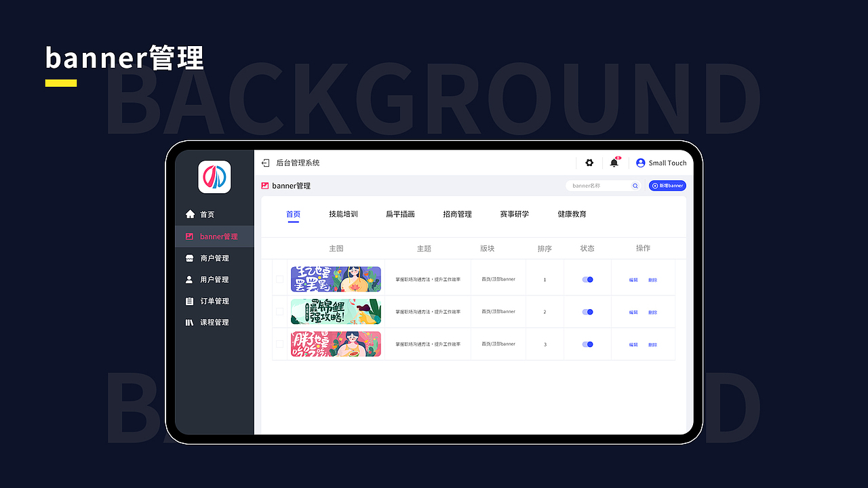
Task: Open 课程管理 in the sidebar
Action: pos(214,323)
